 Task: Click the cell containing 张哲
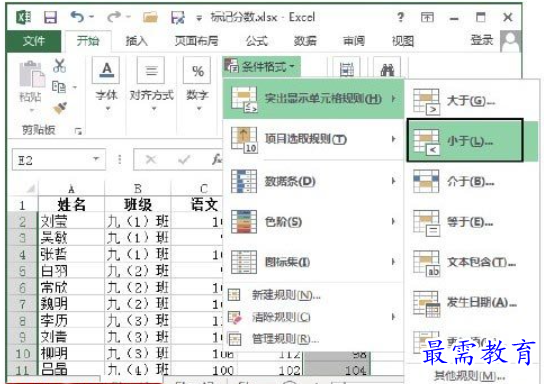click(71, 255)
